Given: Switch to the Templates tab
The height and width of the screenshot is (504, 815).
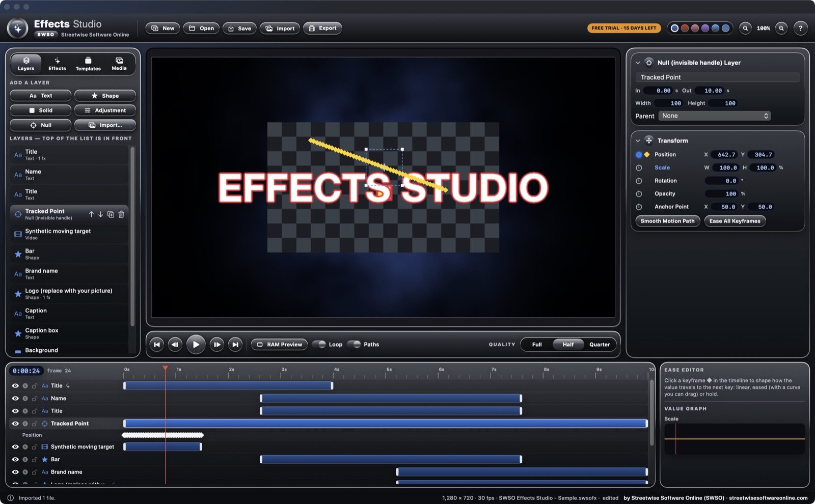Looking at the screenshot, I should 88,64.
